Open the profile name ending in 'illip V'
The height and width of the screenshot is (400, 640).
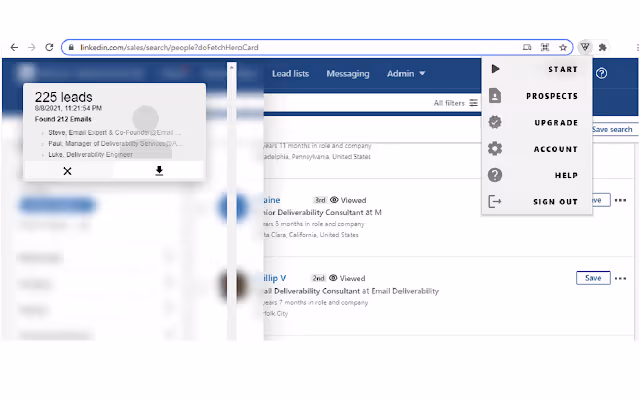275,278
